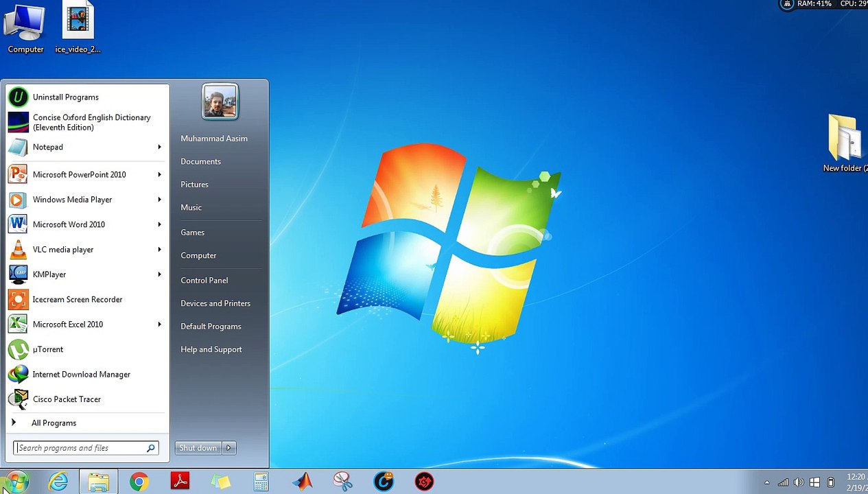The image size is (868, 494).
Task: Select the ice_video desktop file
Action: [x=78, y=29]
